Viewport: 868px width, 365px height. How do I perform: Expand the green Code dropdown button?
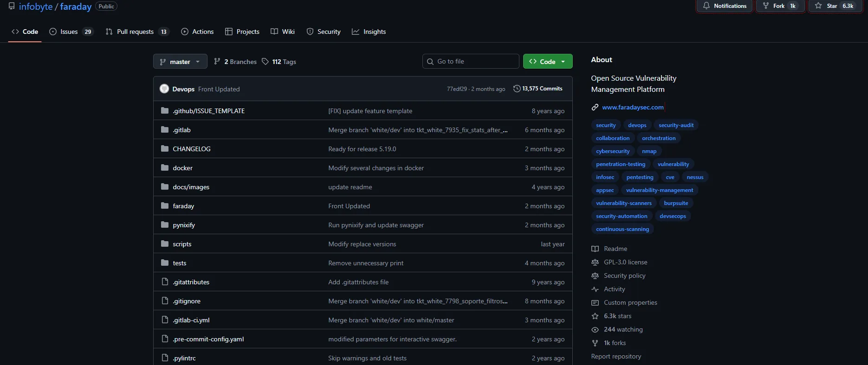point(548,62)
